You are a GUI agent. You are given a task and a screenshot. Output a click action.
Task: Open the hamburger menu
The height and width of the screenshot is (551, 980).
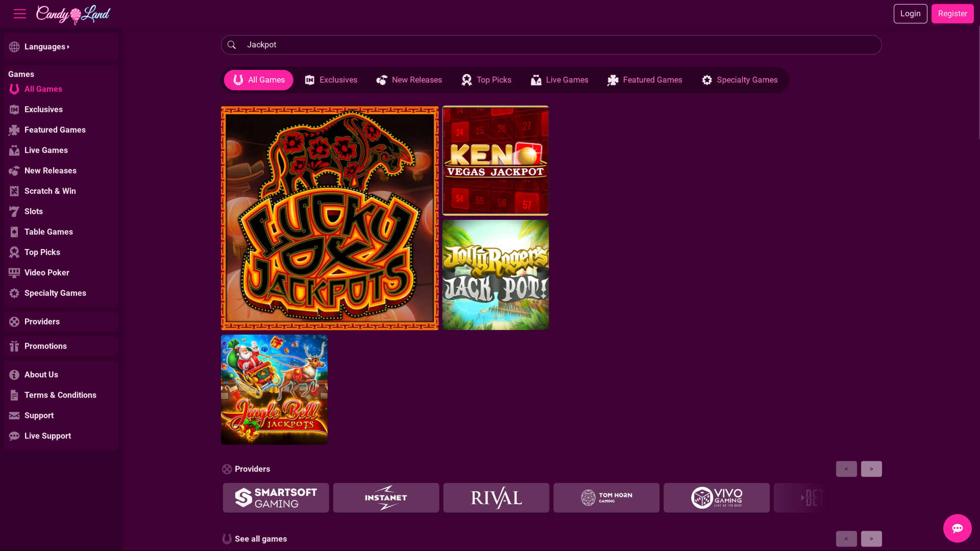[x=19, y=14]
